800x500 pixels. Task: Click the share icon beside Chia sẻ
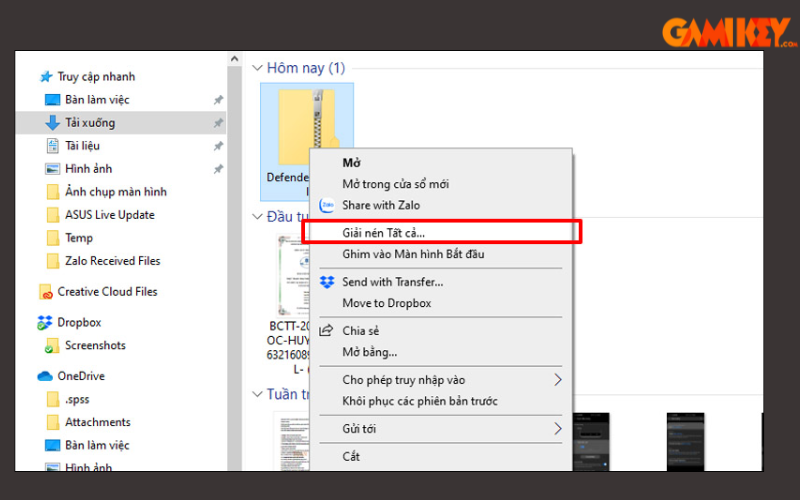coord(326,331)
